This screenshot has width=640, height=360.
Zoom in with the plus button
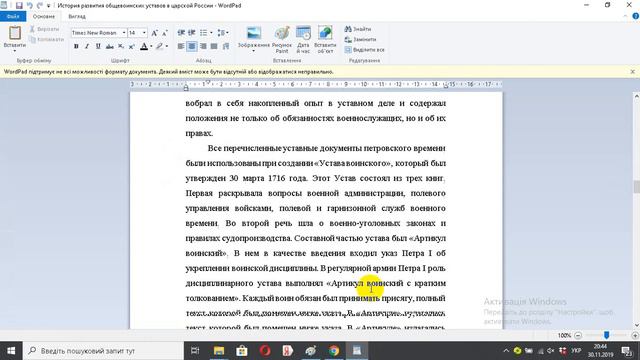click(x=635, y=336)
